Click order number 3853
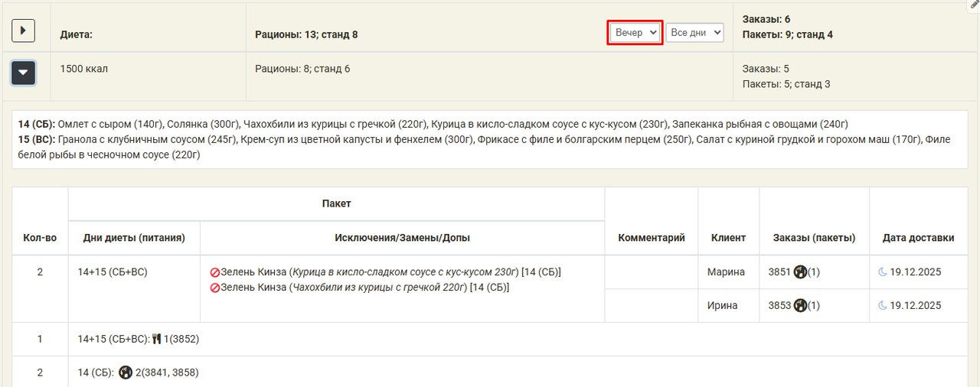Image resolution: width=980 pixels, height=387 pixels. 779,305
